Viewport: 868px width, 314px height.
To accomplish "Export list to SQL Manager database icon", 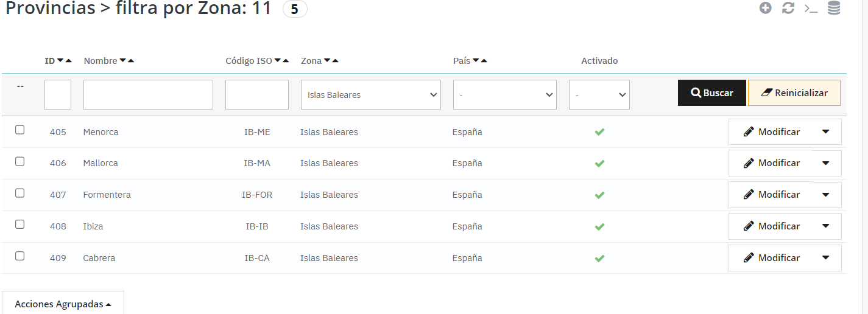I will pyautogui.click(x=834, y=9).
